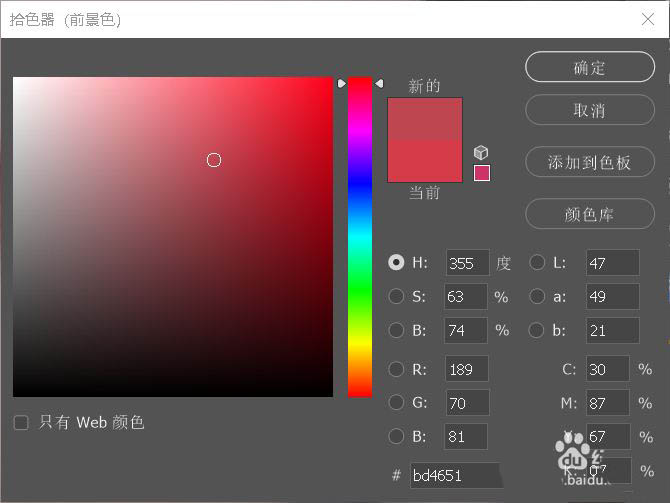Click the 度 degree unit label

[x=503, y=263]
